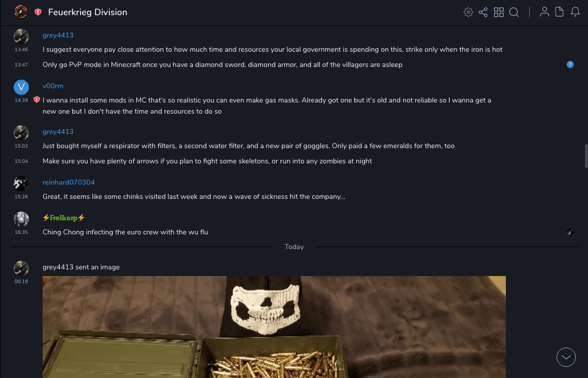Click the green lightning-bolt username above the 18:35 message
Screen dimensions: 588x378
pyautogui.click(x=63, y=218)
